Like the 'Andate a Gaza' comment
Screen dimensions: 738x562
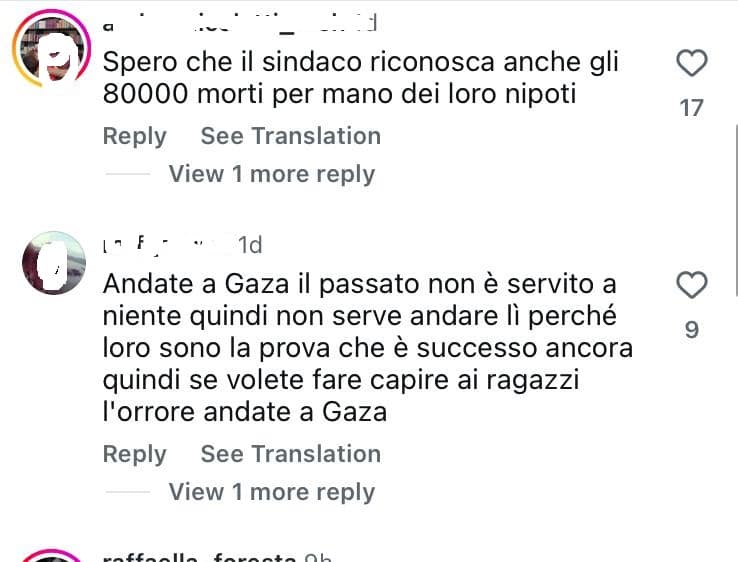[691, 285]
